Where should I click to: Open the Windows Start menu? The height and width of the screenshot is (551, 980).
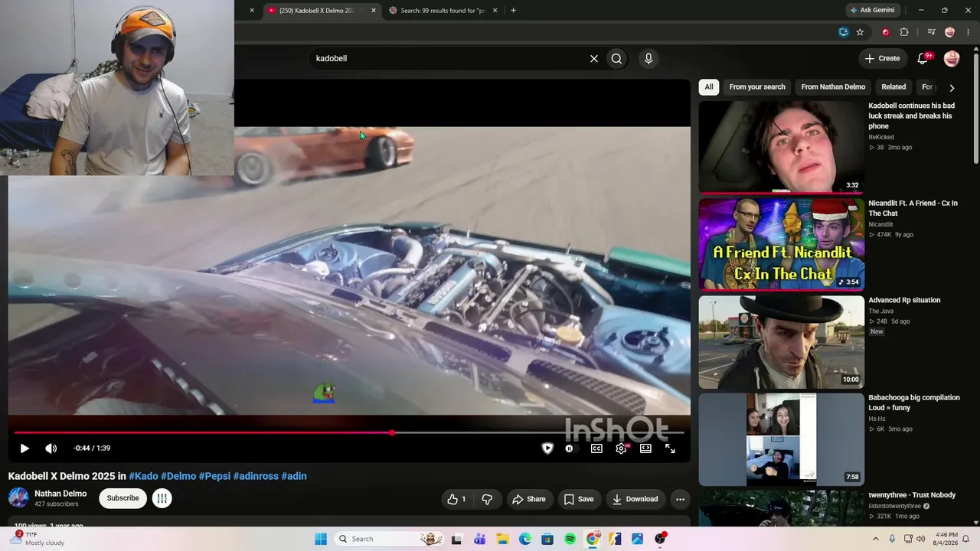(x=321, y=539)
